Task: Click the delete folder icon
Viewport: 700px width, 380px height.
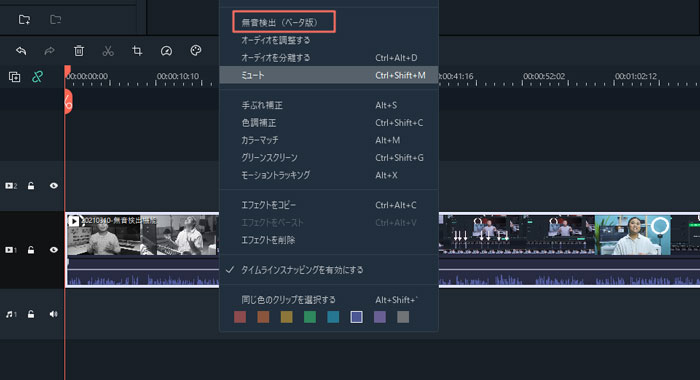Action: pyautogui.click(x=55, y=20)
